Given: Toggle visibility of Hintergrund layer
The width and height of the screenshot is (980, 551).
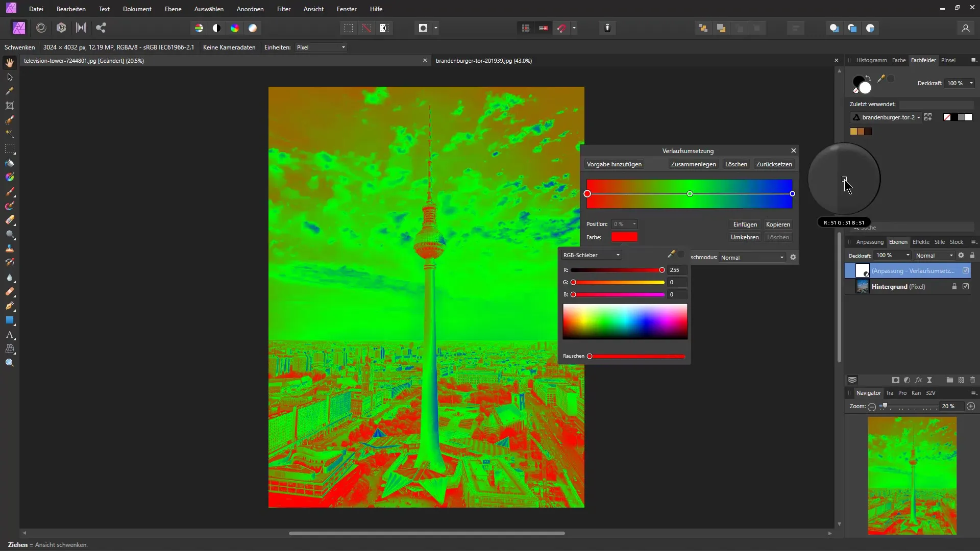Looking at the screenshot, I should pyautogui.click(x=965, y=286).
